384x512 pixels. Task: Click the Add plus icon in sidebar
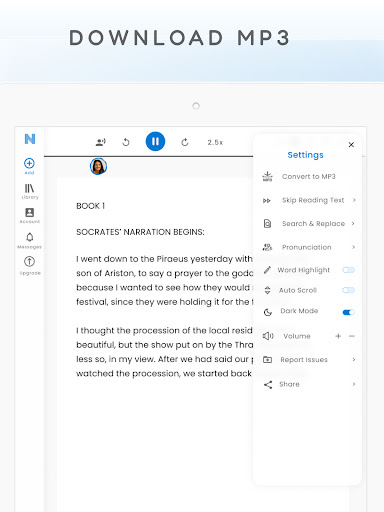[x=29, y=163]
